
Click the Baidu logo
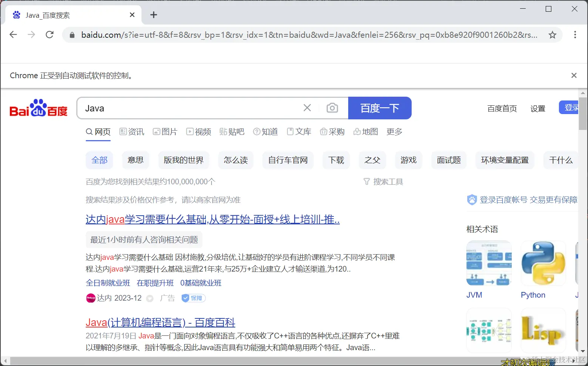tap(39, 108)
